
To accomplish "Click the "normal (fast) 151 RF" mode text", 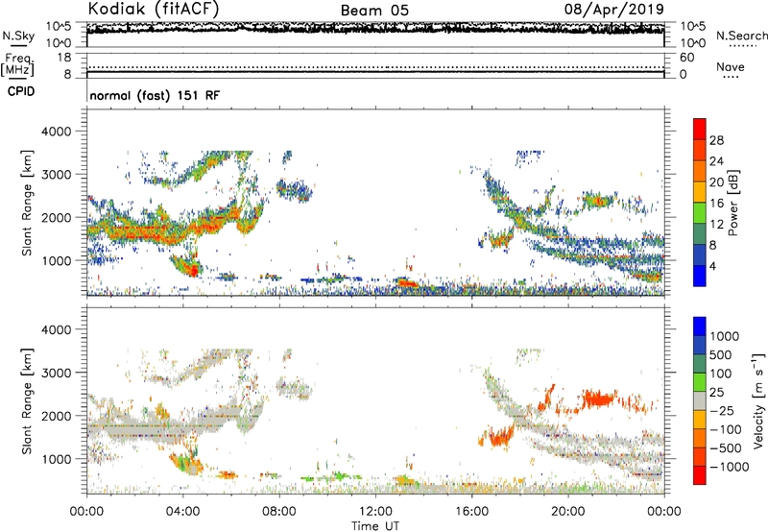I will click(155, 95).
